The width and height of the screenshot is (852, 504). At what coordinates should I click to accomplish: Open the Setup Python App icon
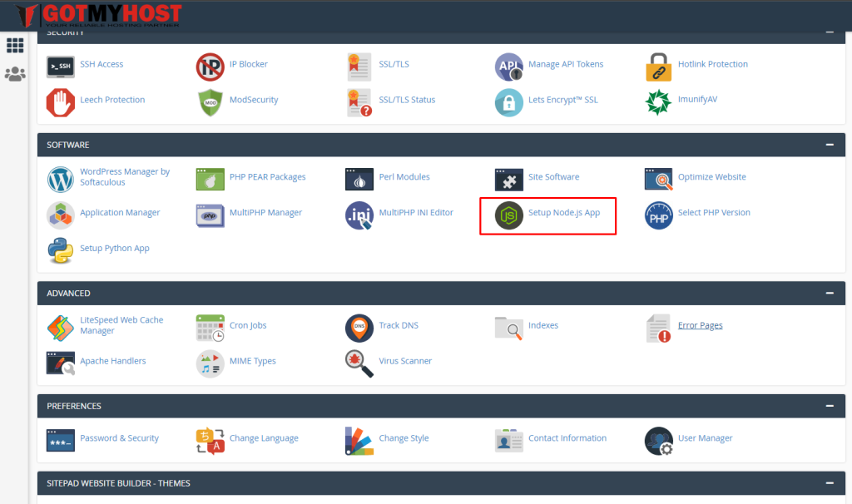(x=60, y=250)
